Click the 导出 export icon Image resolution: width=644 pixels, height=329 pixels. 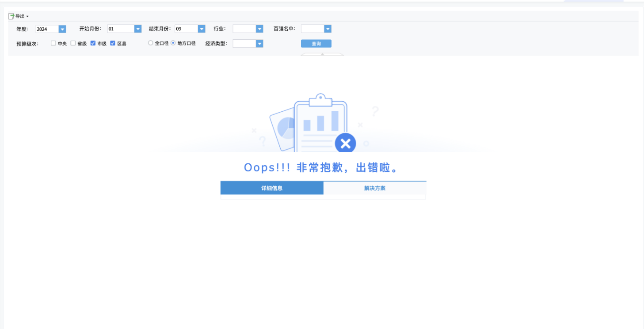pyautogui.click(x=11, y=16)
